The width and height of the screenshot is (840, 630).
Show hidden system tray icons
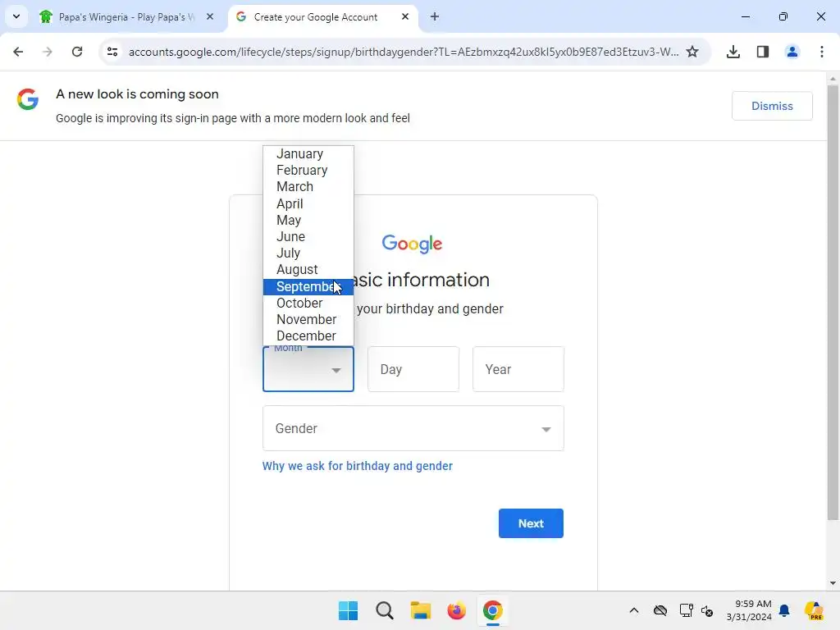(634, 610)
